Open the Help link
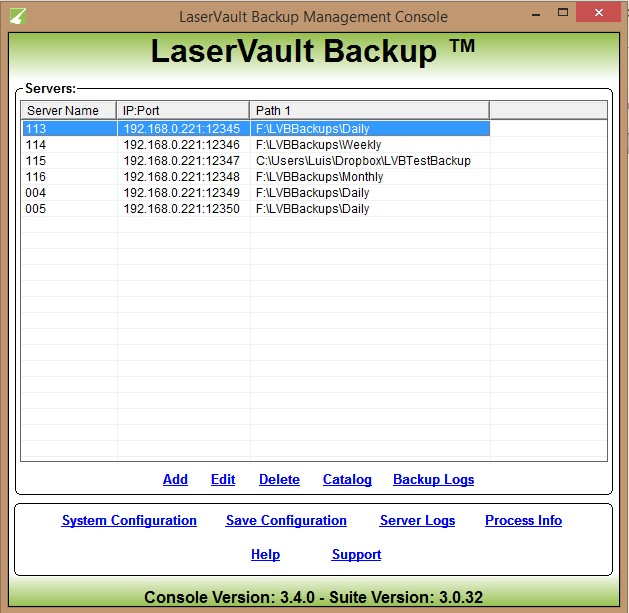 (x=266, y=555)
